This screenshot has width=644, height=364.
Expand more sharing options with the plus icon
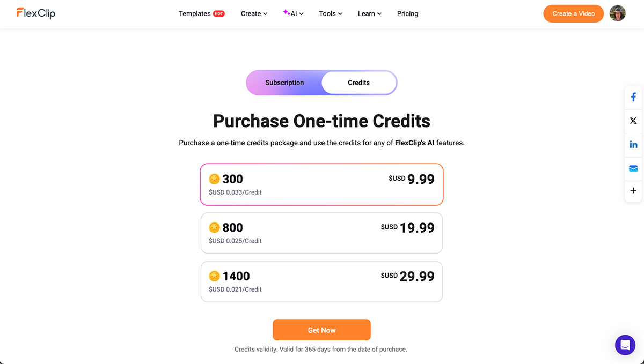633,191
